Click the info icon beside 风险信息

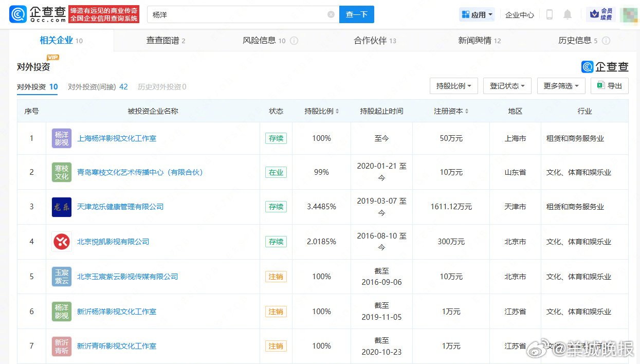click(x=294, y=41)
